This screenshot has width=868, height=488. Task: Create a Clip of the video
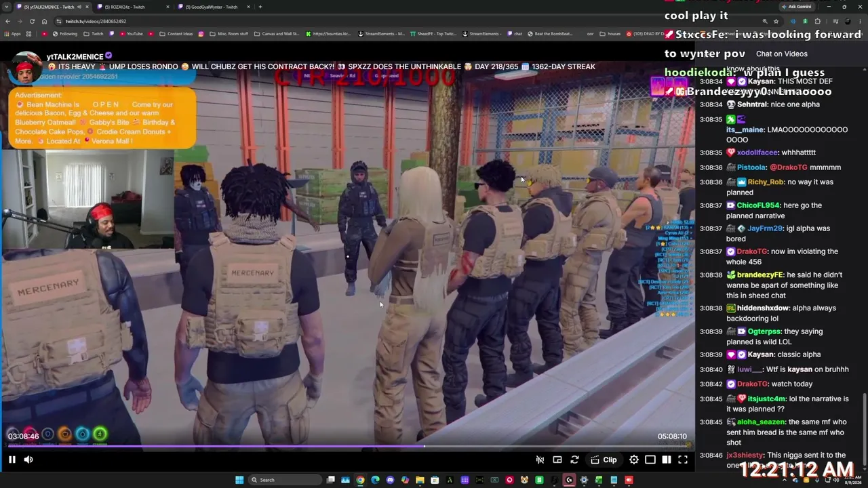click(x=604, y=460)
